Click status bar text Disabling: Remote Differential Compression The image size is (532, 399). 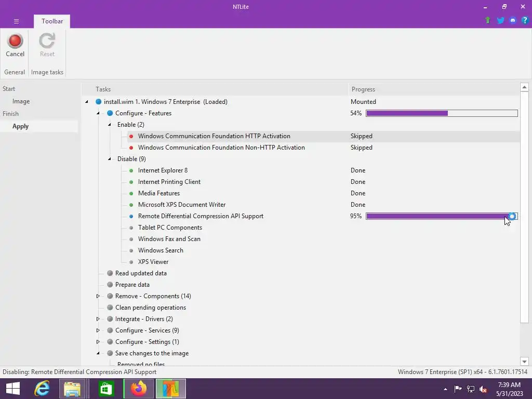[79, 372]
